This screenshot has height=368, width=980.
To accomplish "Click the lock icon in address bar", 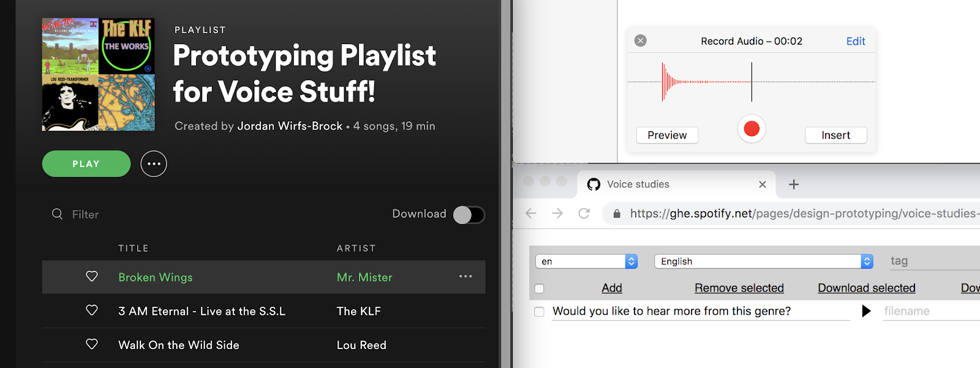I will point(617,214).
